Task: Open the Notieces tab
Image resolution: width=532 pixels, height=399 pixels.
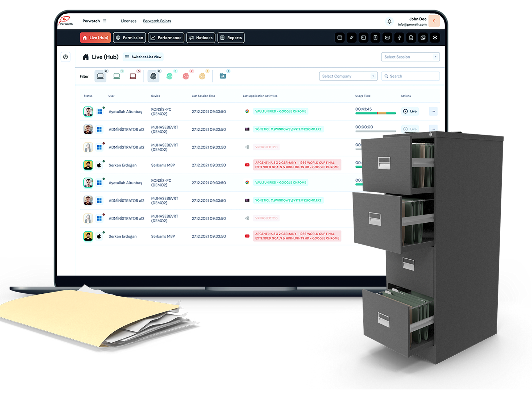Action: [201, 38]
